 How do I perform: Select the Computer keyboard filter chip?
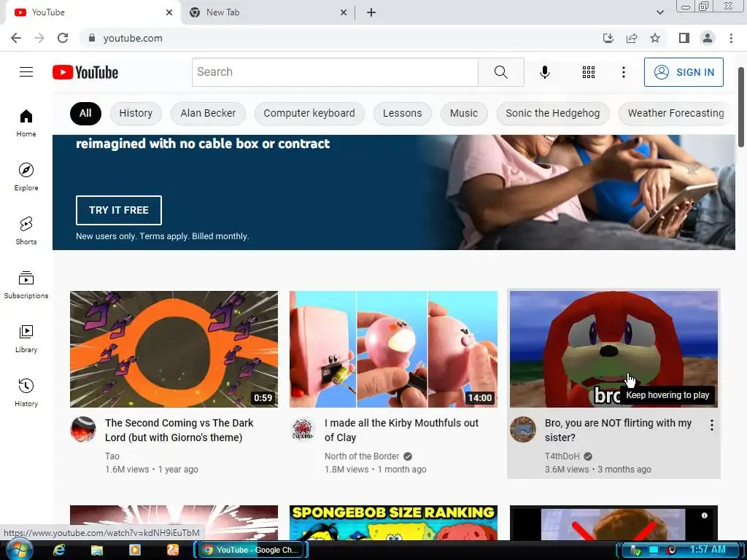coord(309,113)
